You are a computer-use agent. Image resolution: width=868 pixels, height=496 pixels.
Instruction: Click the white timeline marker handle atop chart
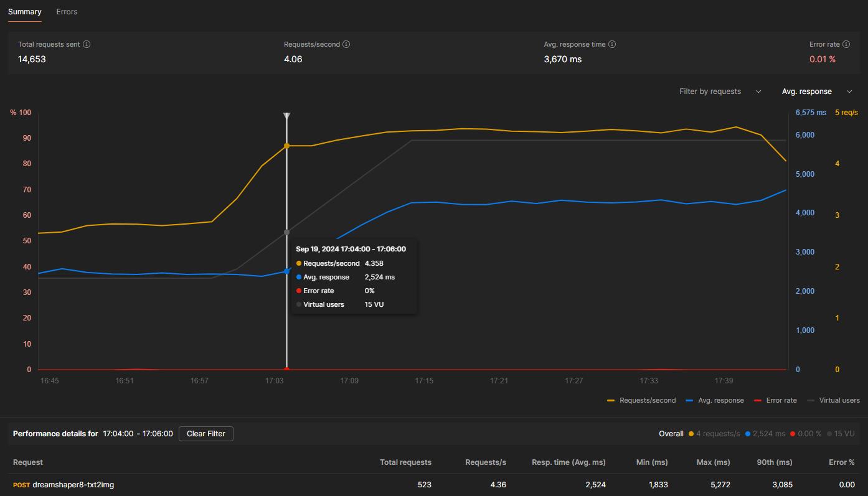[286, 116]
